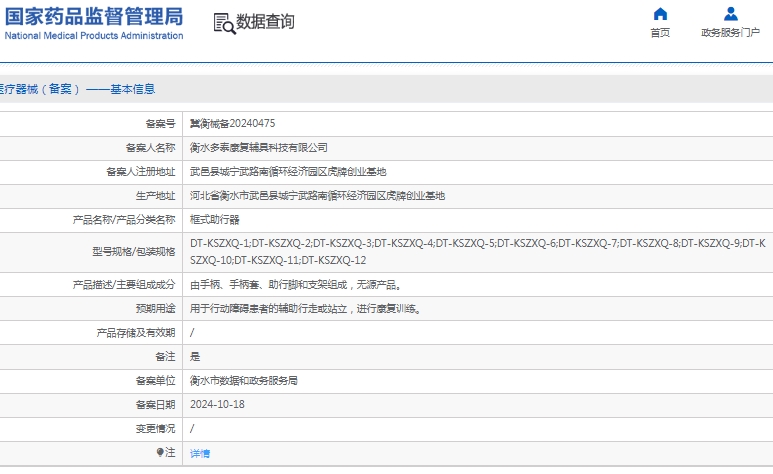
Task: Click the 产品名称/产品分类名称 label
Action: click(124, 219)
